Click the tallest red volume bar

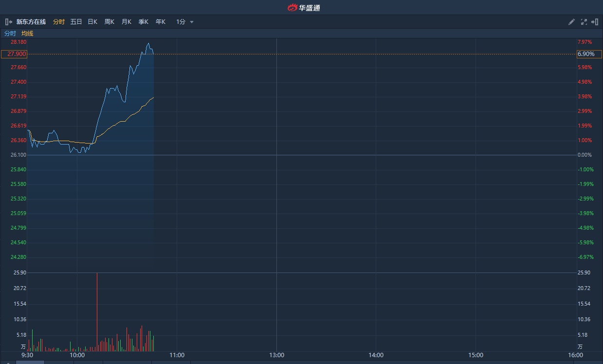97,311
